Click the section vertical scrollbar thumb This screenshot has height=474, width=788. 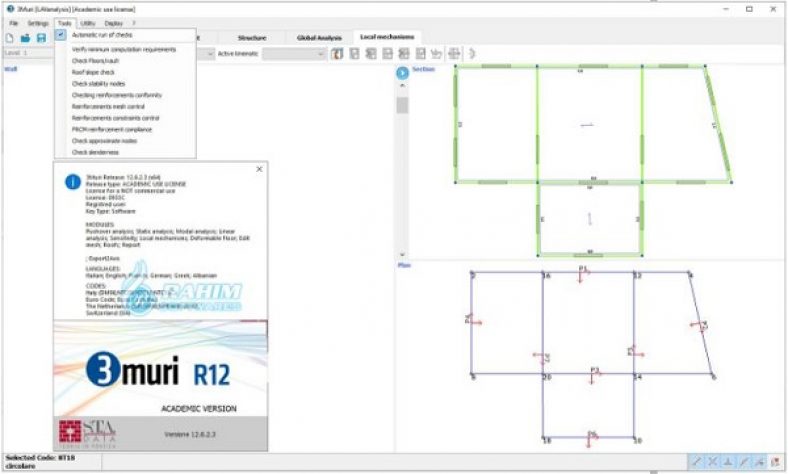coord(402,105)
